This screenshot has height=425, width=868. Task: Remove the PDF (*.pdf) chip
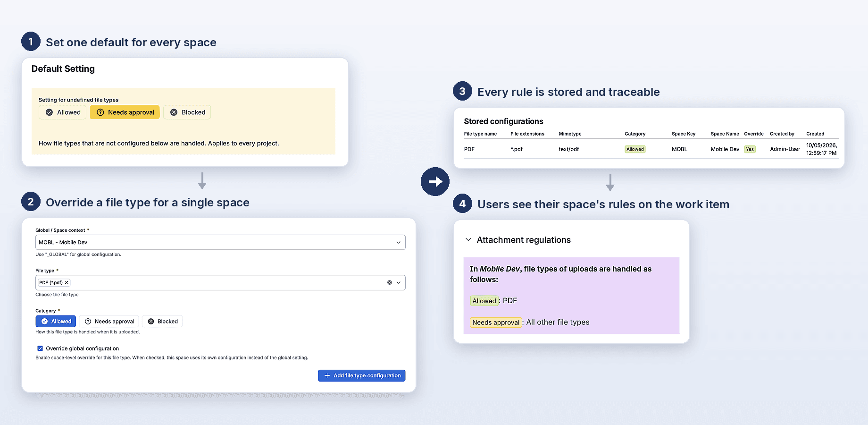coord(67,282)
